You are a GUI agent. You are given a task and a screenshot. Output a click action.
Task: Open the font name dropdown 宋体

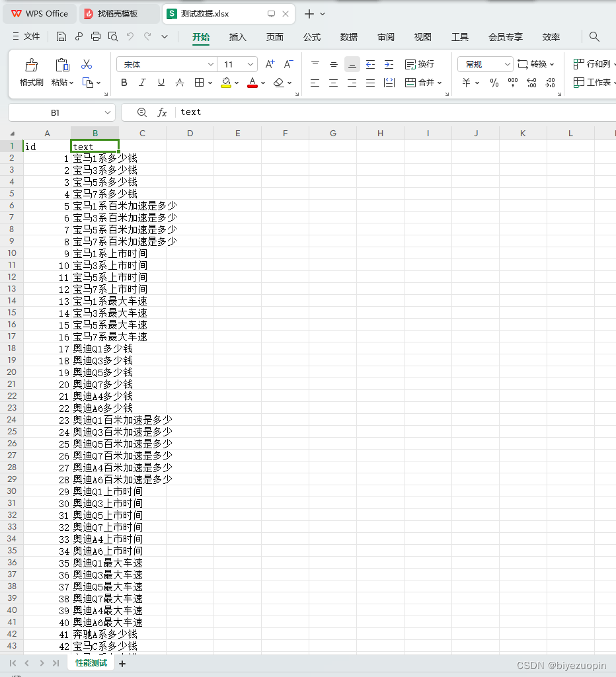pos(210,64)
